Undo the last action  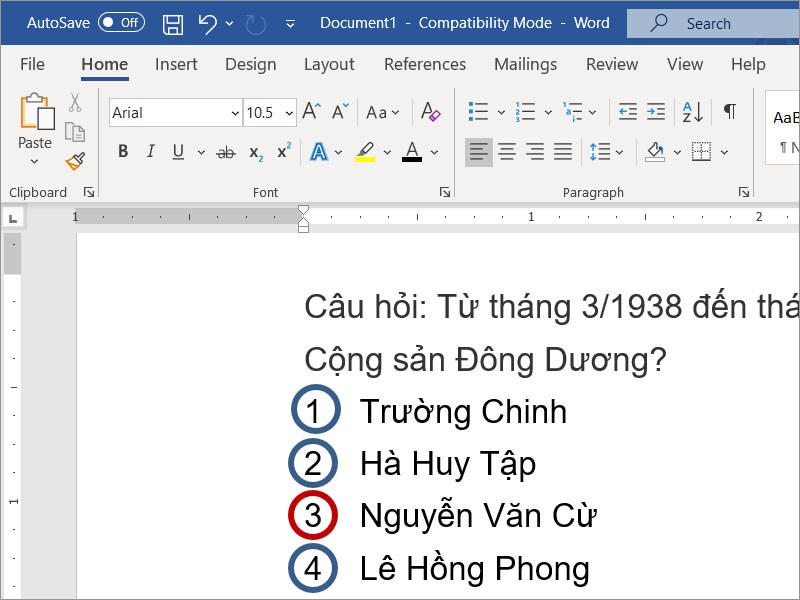tap(206, 22)
